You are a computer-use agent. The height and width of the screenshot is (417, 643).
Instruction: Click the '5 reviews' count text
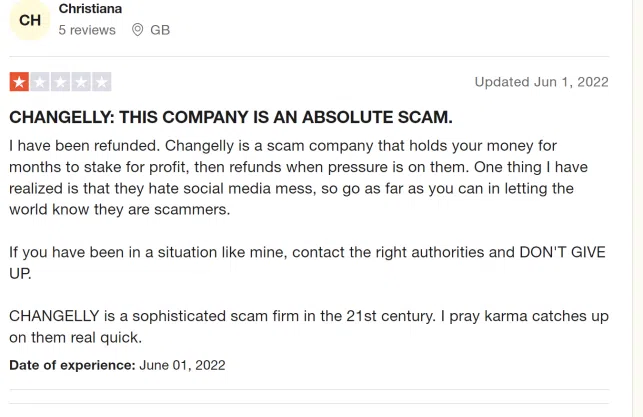(x=87, y=30)
